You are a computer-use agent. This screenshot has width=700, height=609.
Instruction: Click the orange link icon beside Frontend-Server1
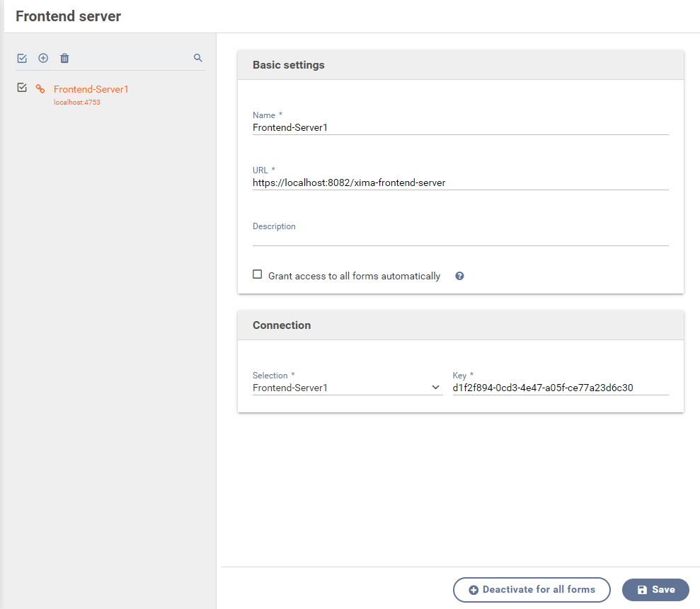coord(40,89)
